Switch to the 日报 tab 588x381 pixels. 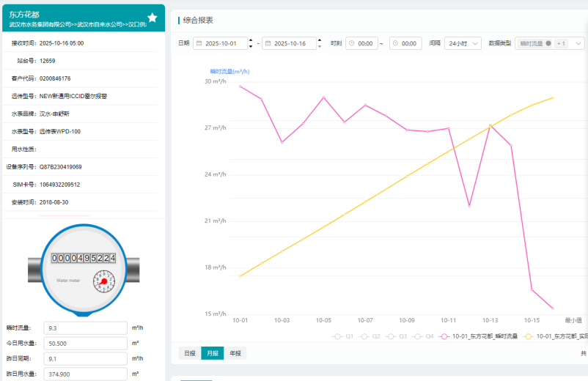(x=190, y=353)
